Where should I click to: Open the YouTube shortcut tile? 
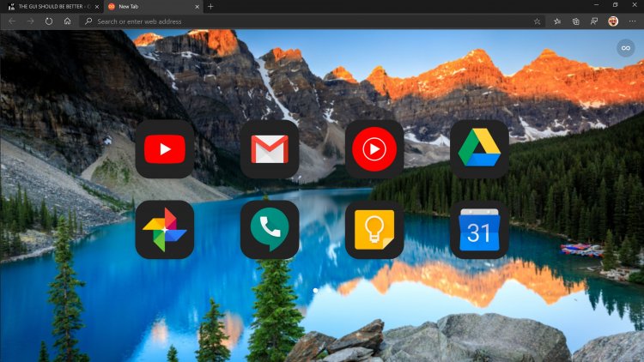[x=165, y=149]
